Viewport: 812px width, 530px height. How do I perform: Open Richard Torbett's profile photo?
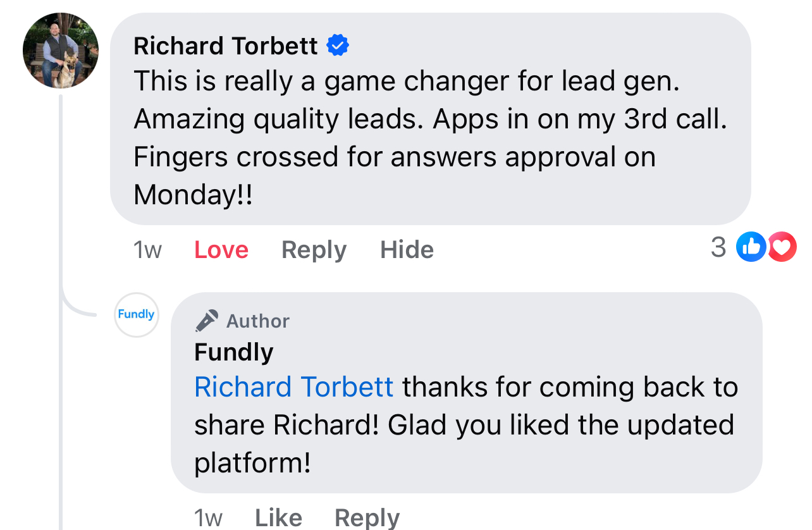pyautogui.click(x=61, y=51)
